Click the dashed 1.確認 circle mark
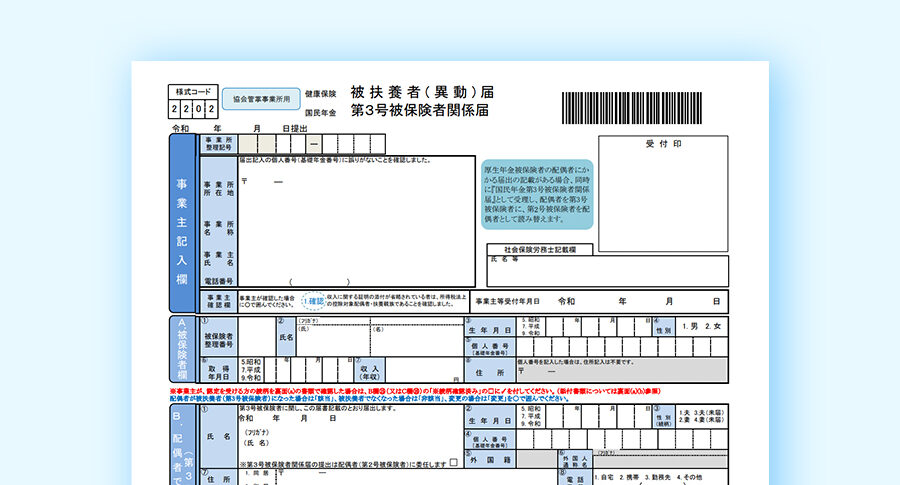The height and width of the screenshot is (485, 900). coord(315,300)
